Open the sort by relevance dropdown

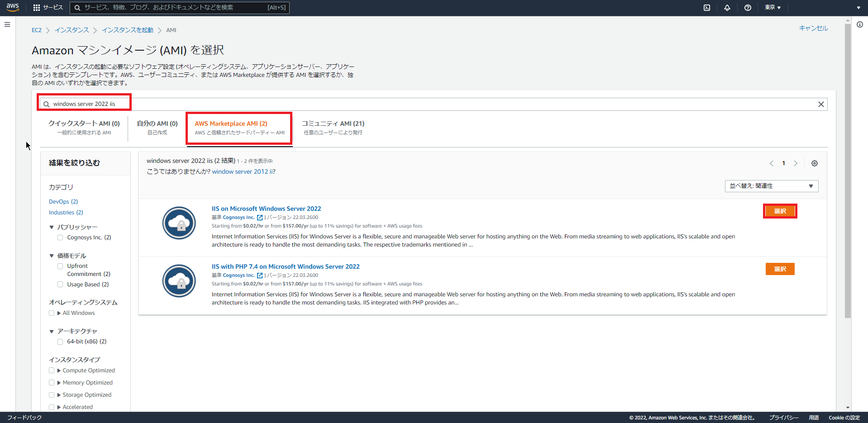pyautogui.click(x=771, y=186)
